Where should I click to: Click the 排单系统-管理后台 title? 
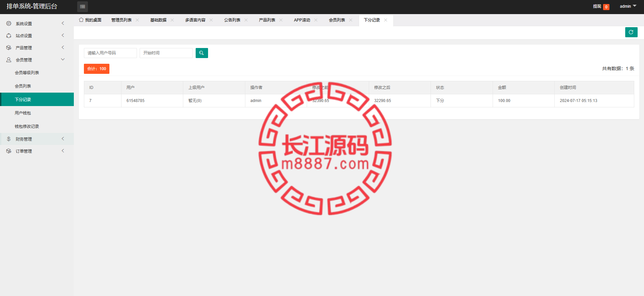(32, 6)
